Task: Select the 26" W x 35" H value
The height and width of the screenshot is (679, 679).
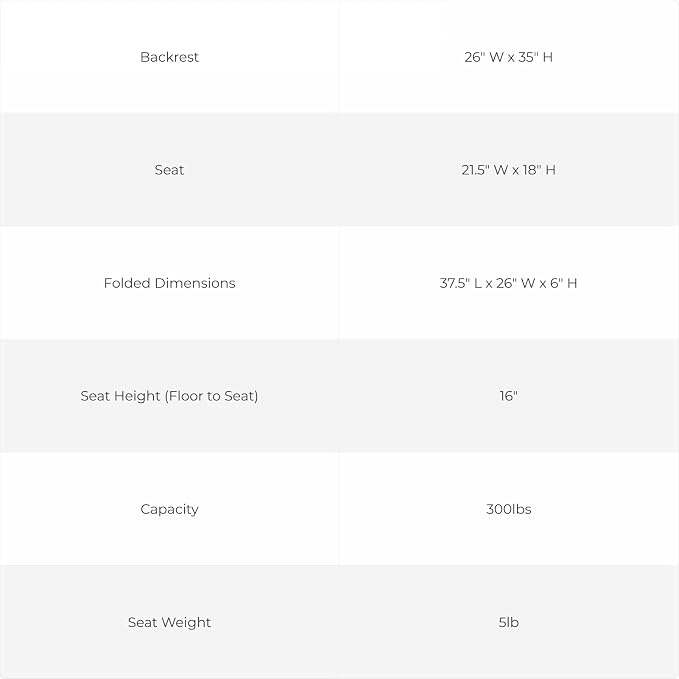Action: tap(508, 57)
